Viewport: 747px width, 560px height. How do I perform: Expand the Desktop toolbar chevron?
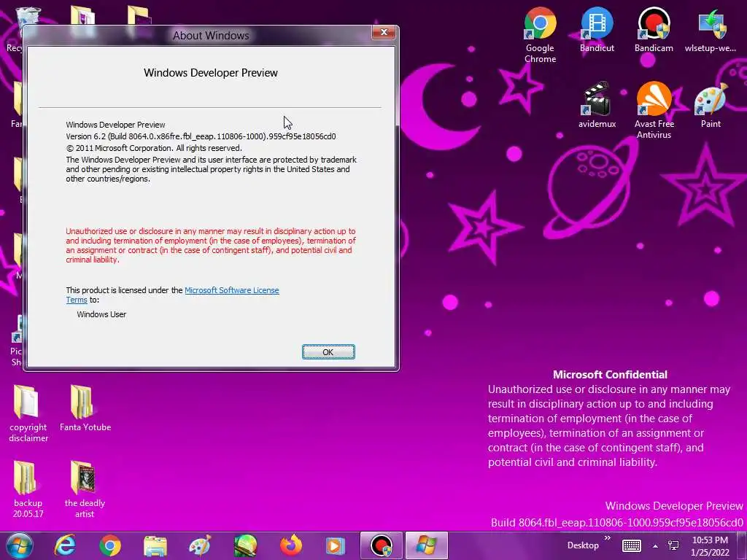coord(608,538)
